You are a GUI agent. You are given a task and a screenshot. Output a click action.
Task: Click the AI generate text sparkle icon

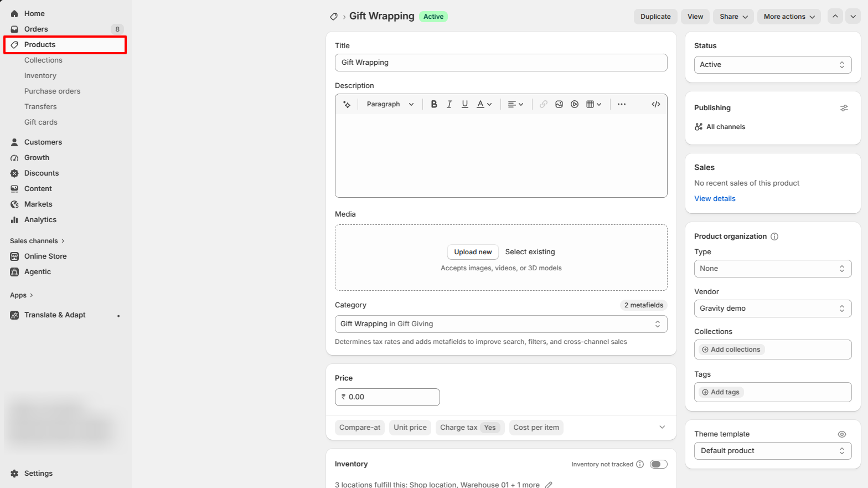(x=347, y=104)
